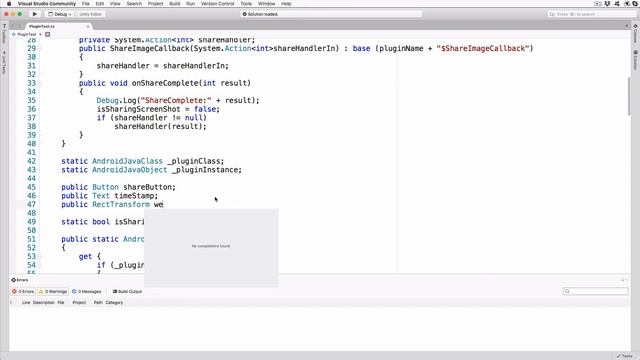The width and height of the screenshot is (640, 360).
Task: Open the Unit Tests side panel
Action: tap(4, 63)
